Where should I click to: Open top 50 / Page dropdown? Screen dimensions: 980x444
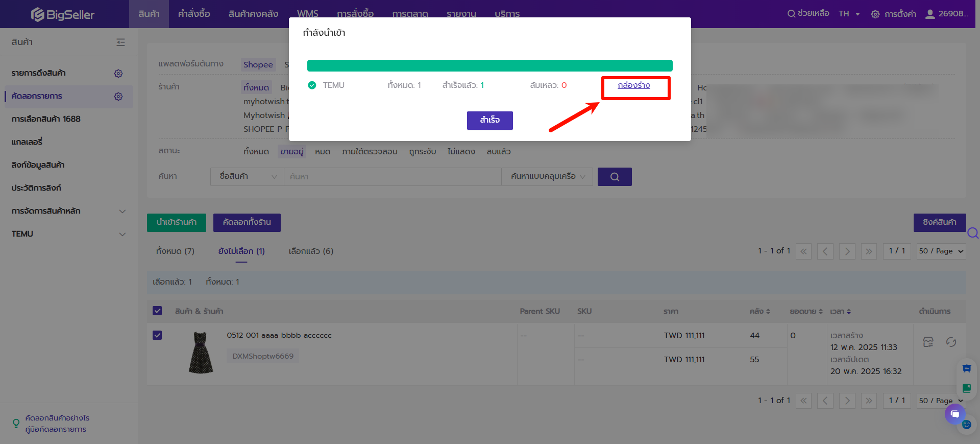pyautogui.click(x=941, y=251)
